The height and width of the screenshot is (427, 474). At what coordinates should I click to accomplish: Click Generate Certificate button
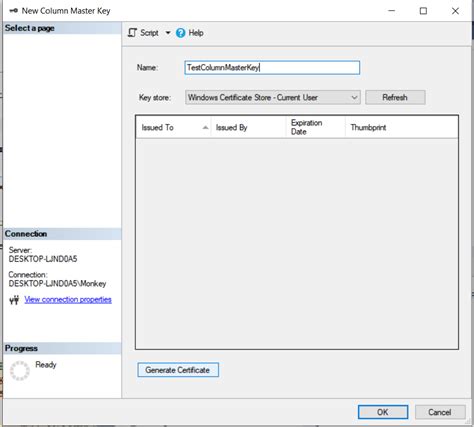(x=178, y=370)
